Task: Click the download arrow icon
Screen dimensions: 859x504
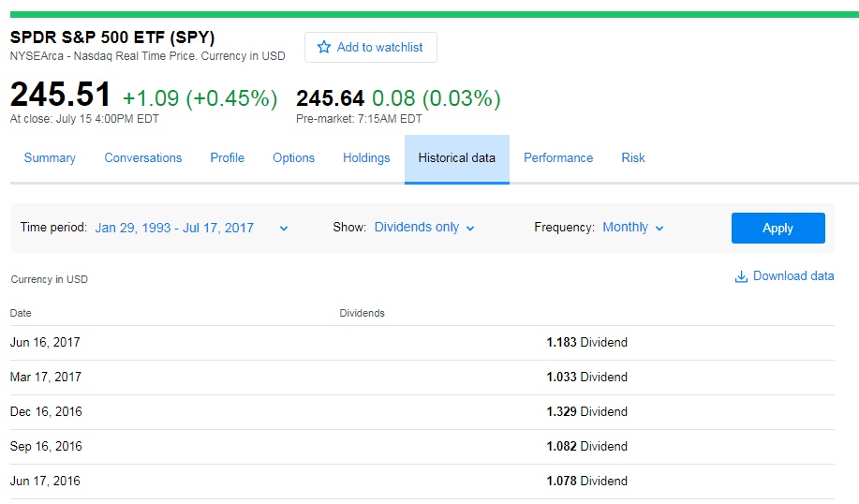Action: click(741, 276)
